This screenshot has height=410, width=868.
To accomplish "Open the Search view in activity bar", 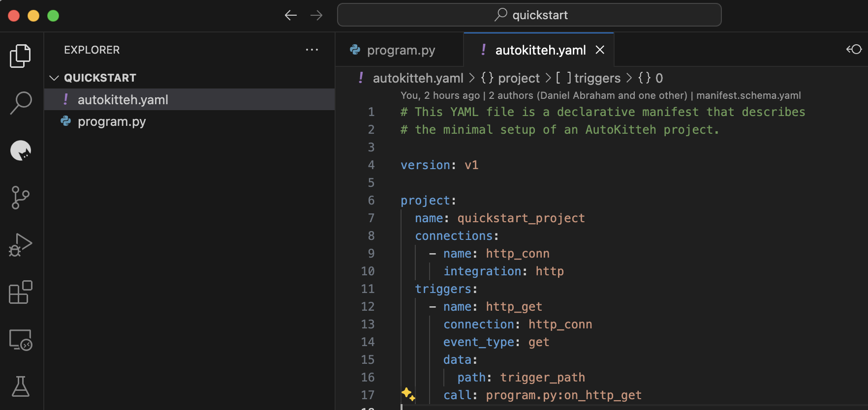I will [21, 103].
